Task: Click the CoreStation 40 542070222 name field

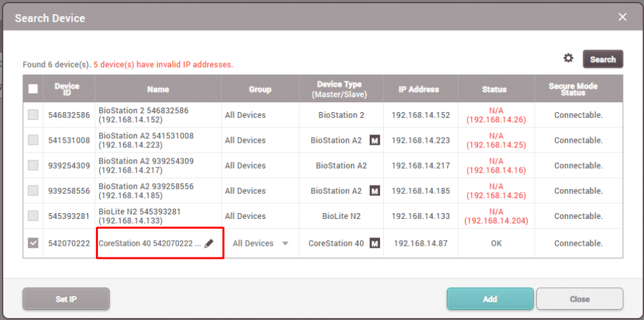Action: pyautogui.click(x=149, y=244)
